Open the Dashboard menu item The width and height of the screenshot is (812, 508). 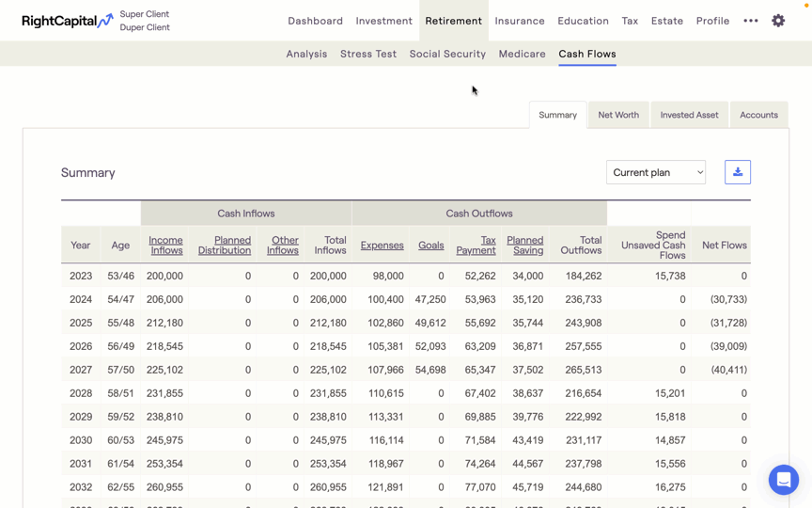[x=315, y=21]
